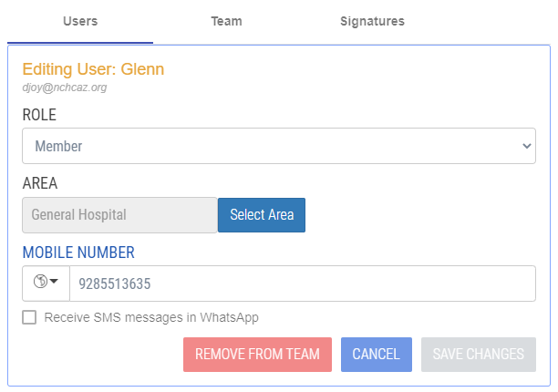Click the Role field label
The width and height of the screenshot is (558, 392).
39,115
